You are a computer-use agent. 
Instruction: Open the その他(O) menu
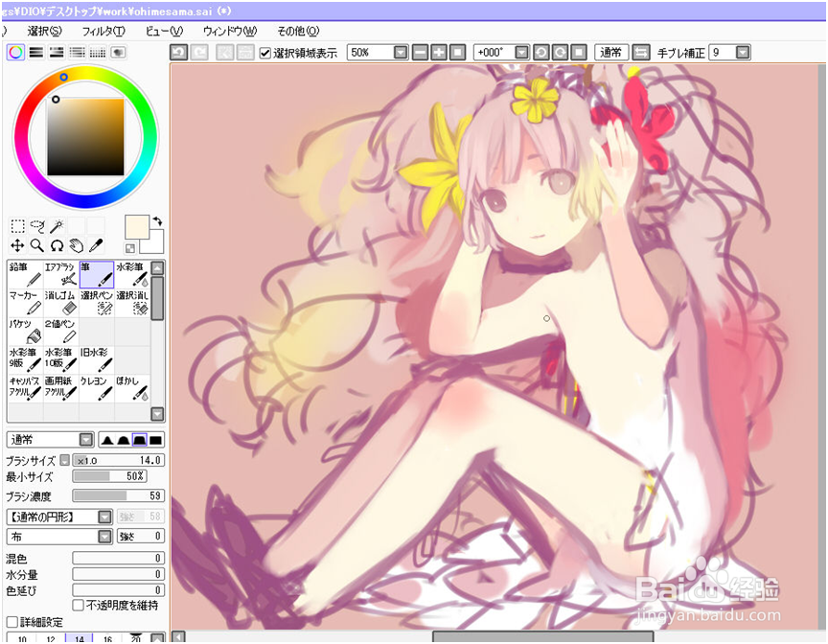click(298, 31)
